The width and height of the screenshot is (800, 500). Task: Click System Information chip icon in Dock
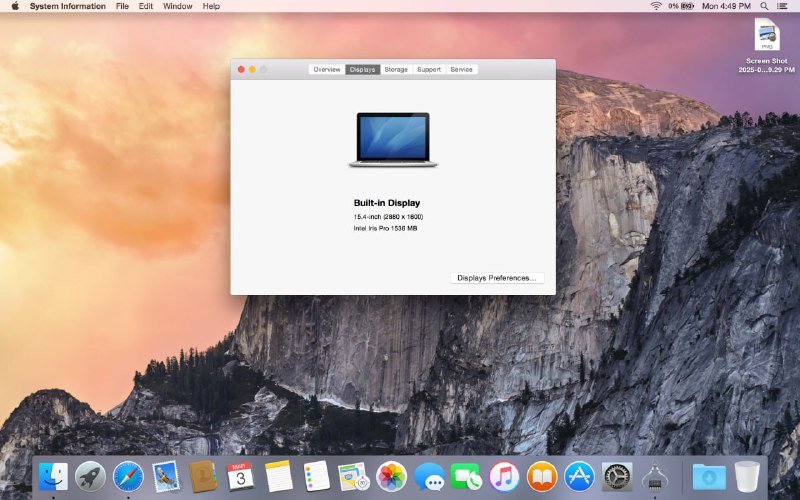tap(655, 477)
